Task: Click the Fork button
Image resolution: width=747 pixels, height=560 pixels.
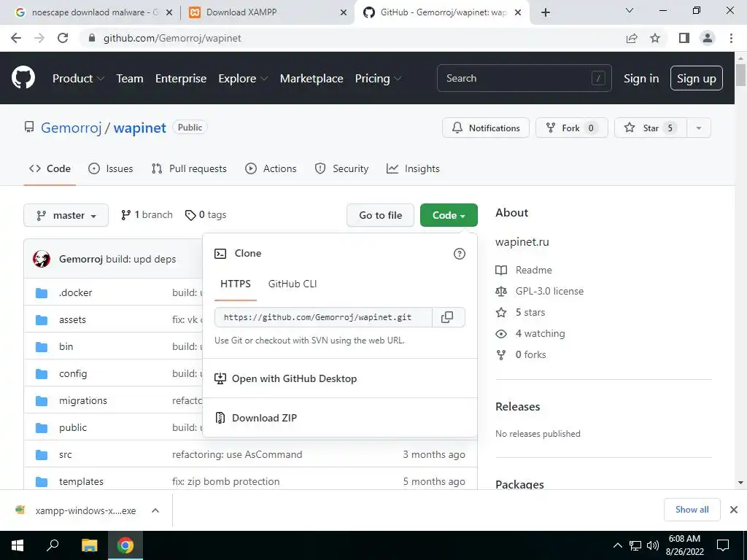Action: [572, 128]
